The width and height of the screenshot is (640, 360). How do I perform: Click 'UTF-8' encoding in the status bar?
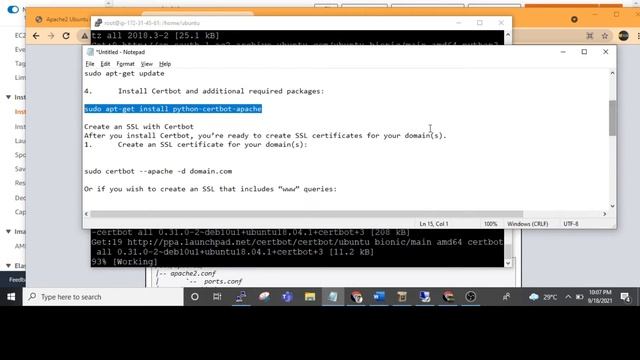click(x=571, y=224)
